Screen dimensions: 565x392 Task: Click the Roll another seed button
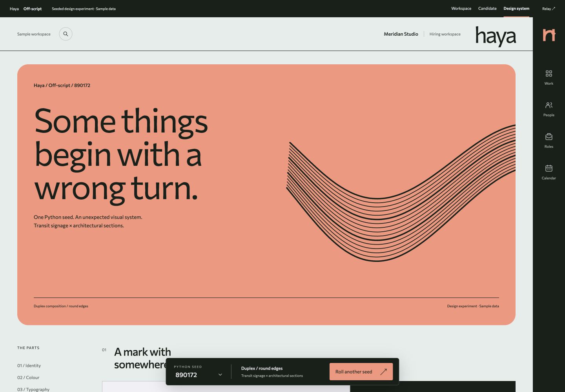click(x=361, y=372)
